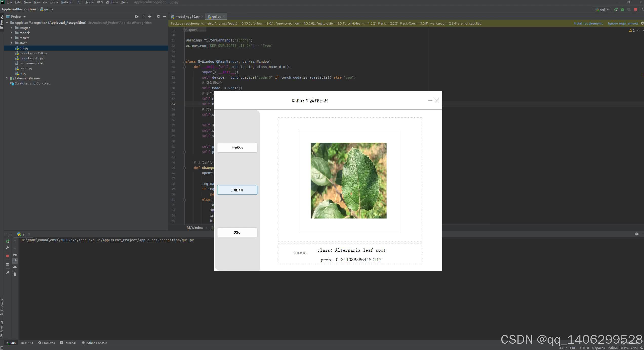Toggle scroll to end in the Run console
Image resolution: width=644 pixels, height=350 pixels.
pos(15,261)
